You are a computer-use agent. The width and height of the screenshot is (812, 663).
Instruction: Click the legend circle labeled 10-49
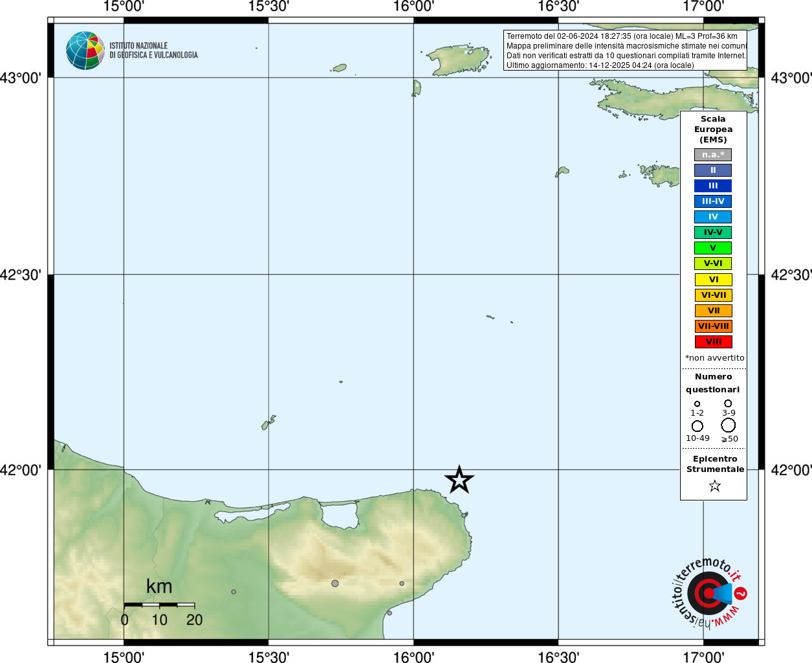(x=697, y=426)
